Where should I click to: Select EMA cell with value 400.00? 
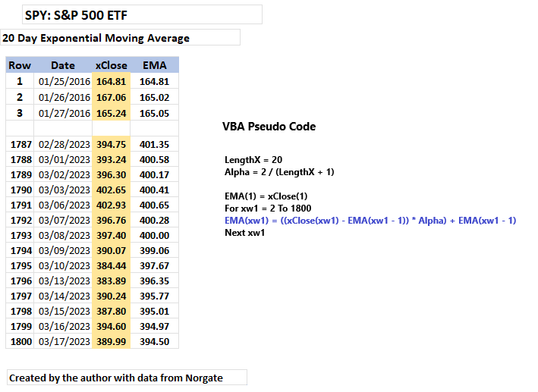point(154,235)
